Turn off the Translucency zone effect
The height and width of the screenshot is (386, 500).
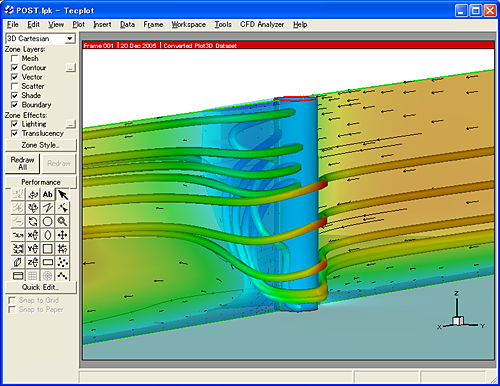click(15, 133)
